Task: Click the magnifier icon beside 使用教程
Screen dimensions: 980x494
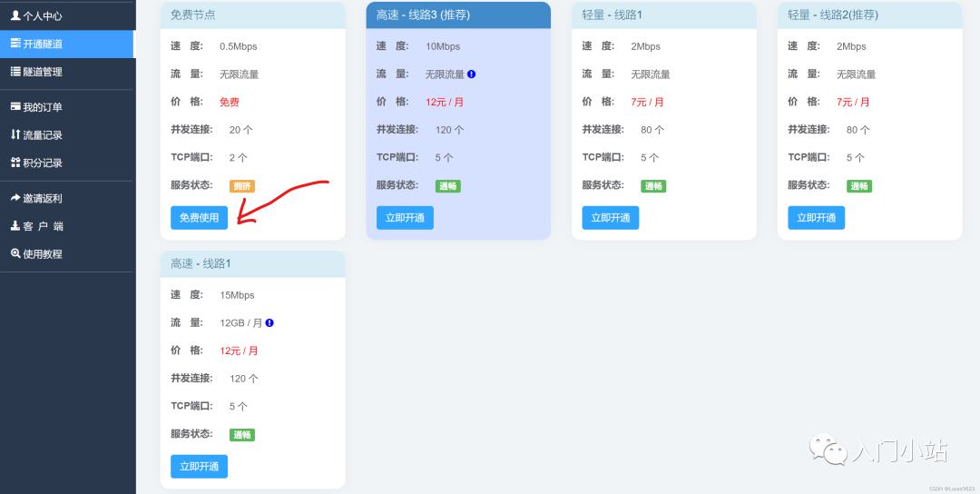Action: [x=15, y=253]
